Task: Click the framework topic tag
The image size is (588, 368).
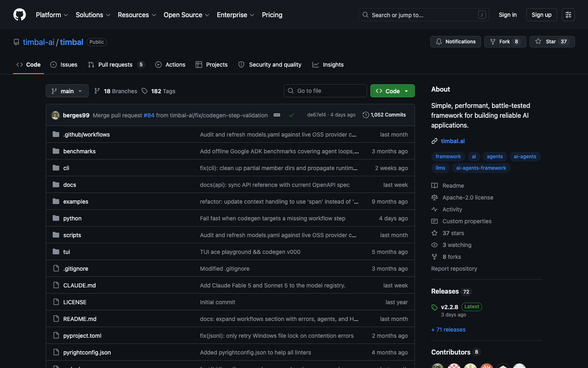Action: [448, 157]
